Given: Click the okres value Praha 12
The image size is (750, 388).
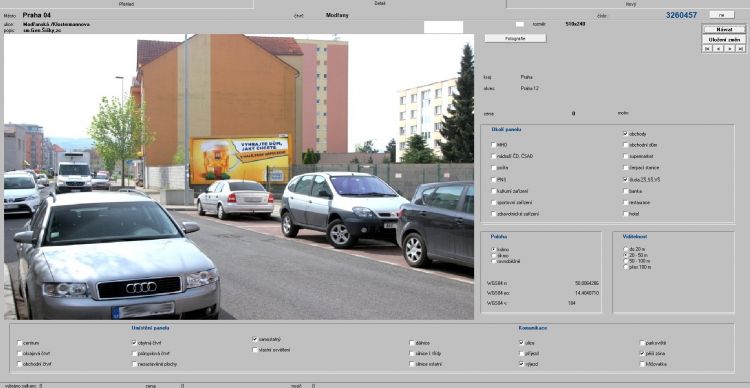Looking at the screenshot, I should pyautogui.click(x=529, y=89).
